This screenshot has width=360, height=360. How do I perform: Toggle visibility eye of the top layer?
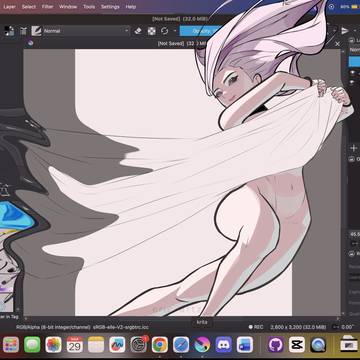(352, 73)
